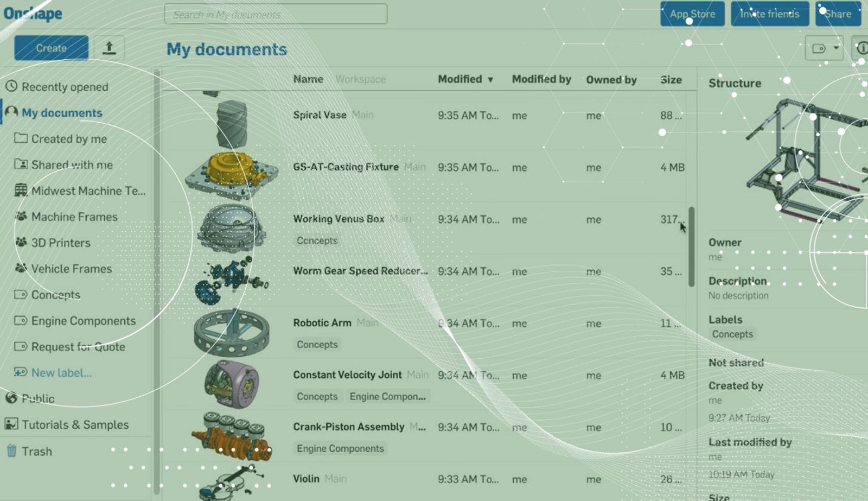Filter by Engine Components label
868x501 pixels.
pos(83,321)
